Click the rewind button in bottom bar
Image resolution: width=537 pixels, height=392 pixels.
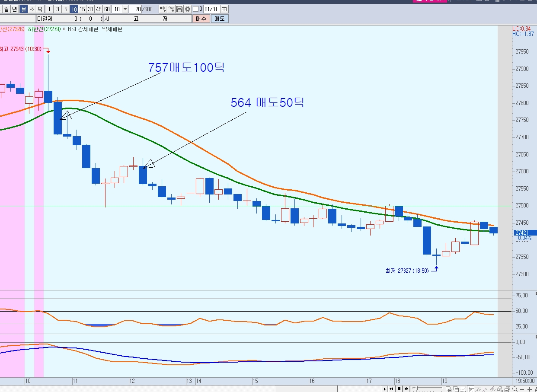392,389
